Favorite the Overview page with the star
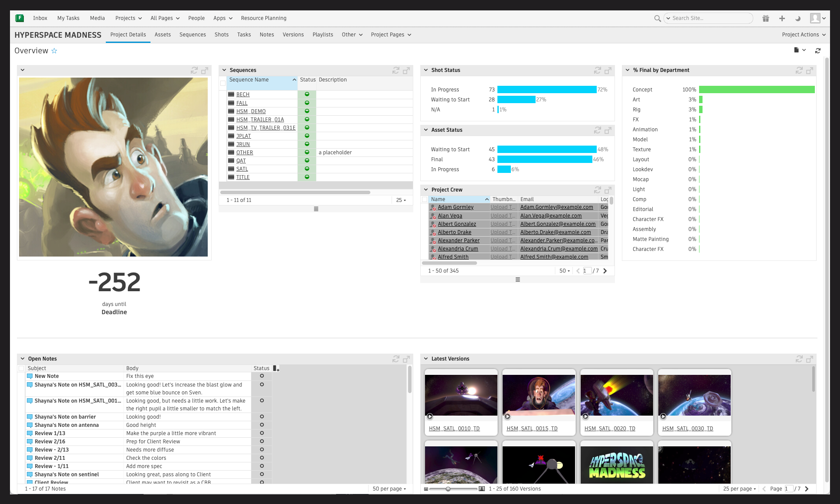This screenshot has height=504, width=840. (54, 51)
